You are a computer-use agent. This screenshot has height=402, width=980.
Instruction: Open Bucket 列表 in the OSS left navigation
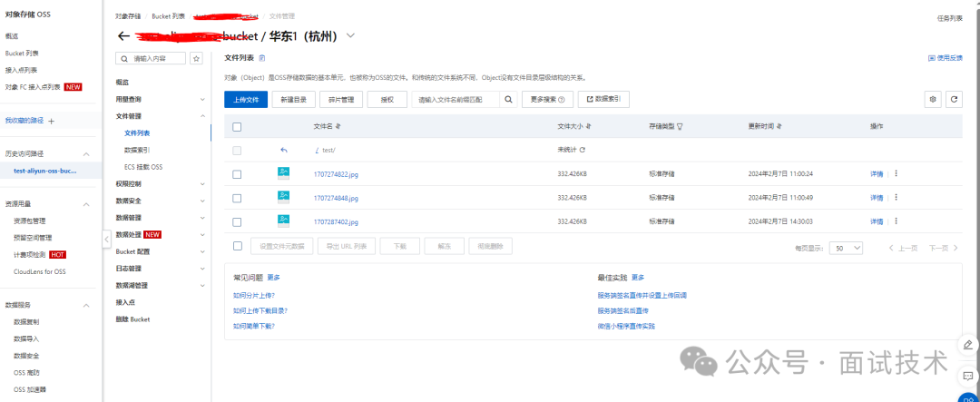click(x=22, y=54)
